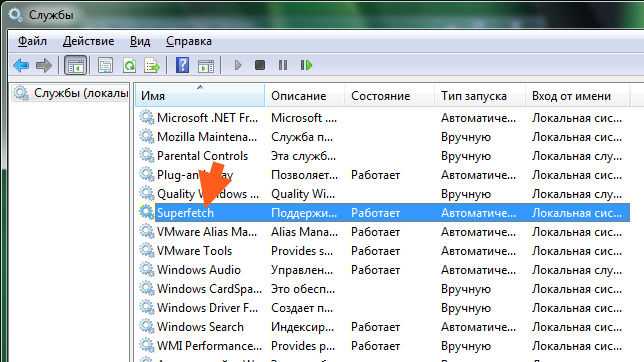Click the Start service play icon
This screenshot has height=362, width=644.
tap(237, 65)
